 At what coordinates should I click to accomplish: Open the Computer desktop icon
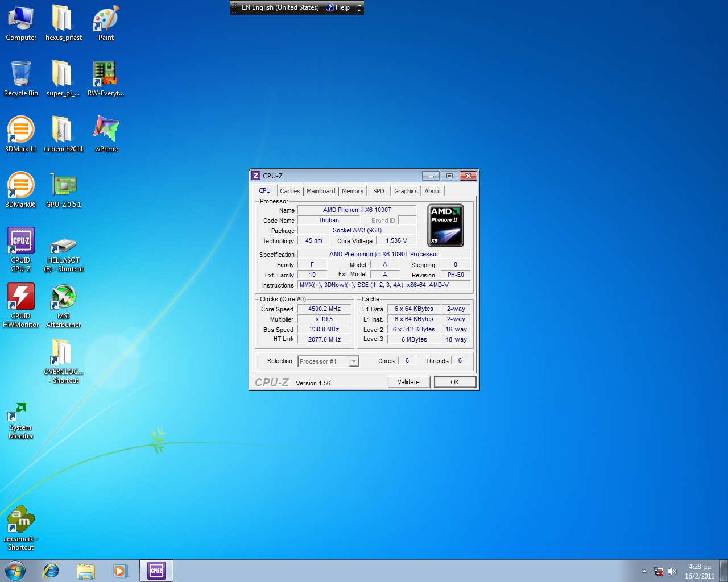(x=21, y=23)
